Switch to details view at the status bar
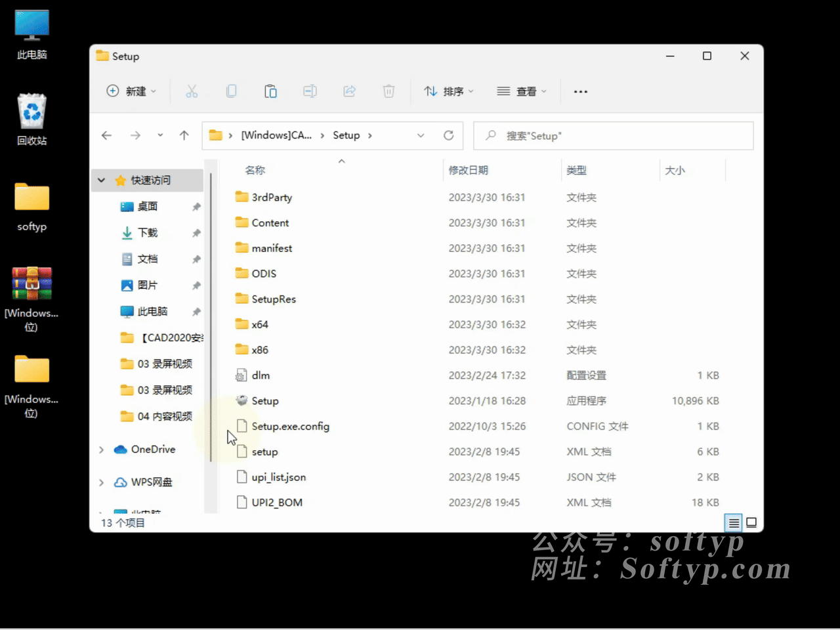Image resolution: width=840 pixels, height=630 pixels. click(x=733, y=522)
